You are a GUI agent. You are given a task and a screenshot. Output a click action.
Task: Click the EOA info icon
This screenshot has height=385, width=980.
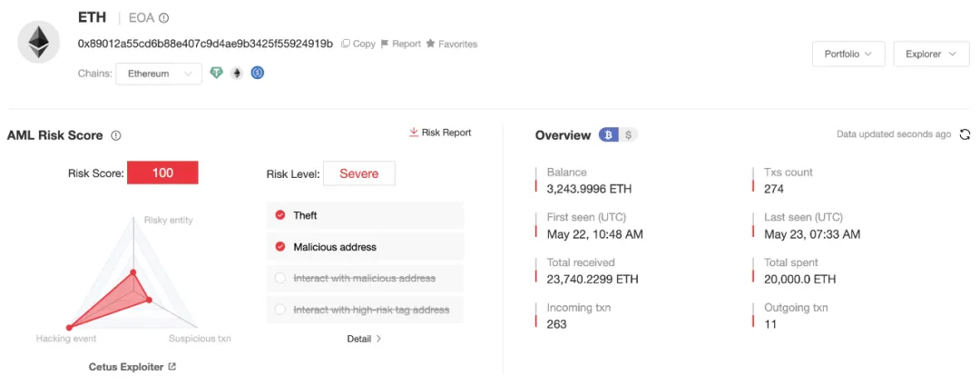[x=163, y=18]
